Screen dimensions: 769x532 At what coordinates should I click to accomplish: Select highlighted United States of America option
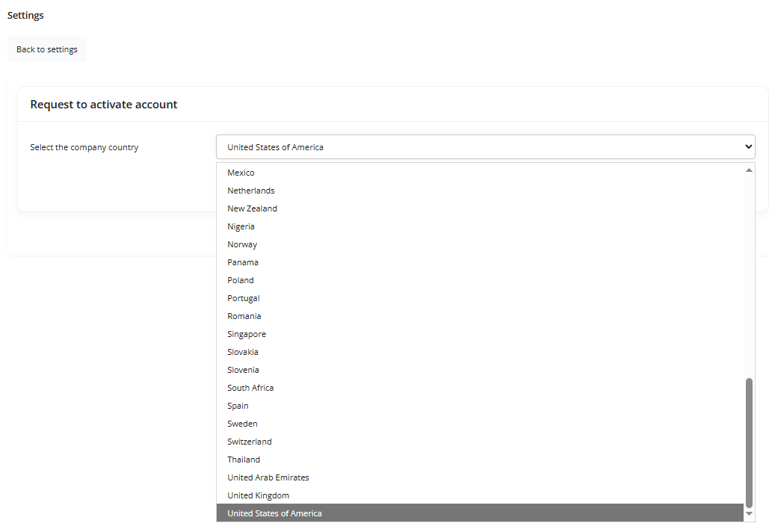pos(274,513)
